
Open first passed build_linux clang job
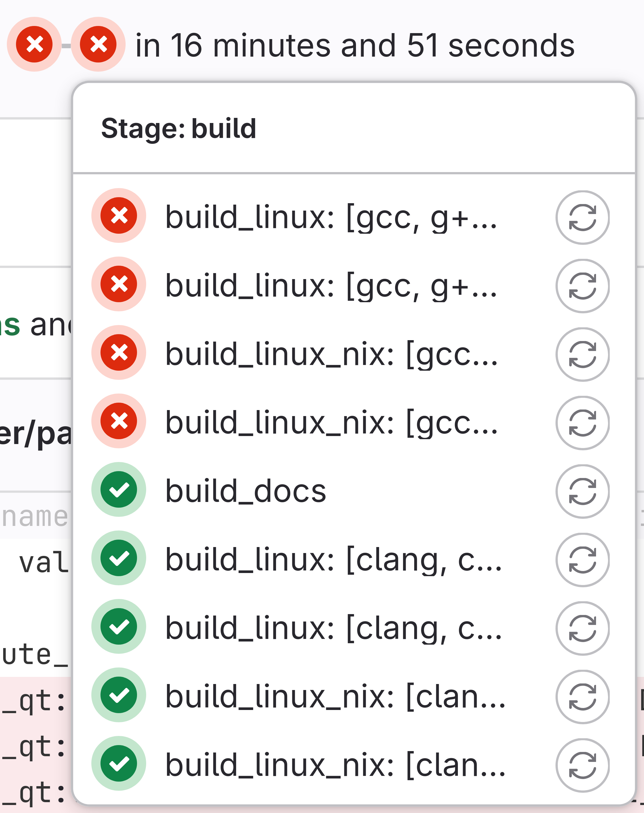[333, 560]
